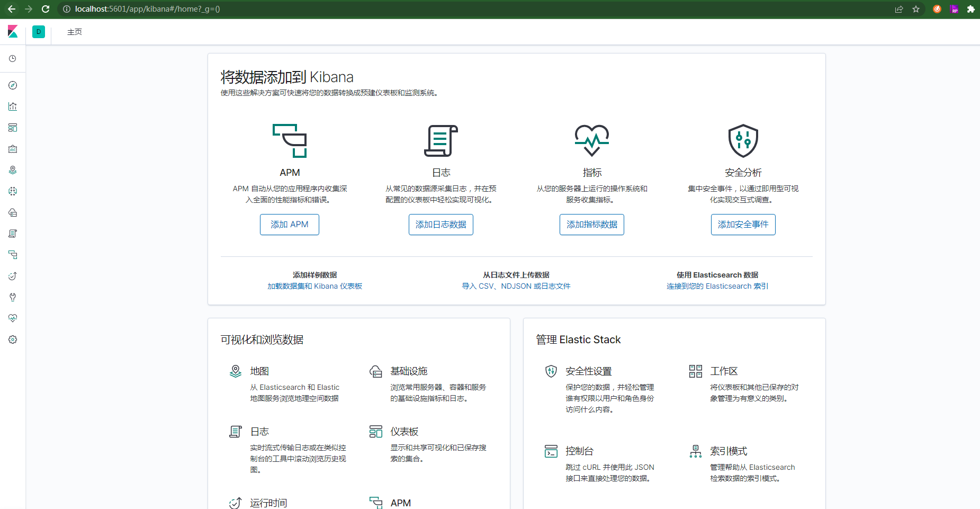
Task: Reload the page with browser refresh
Action: click(x=46, y=9)
